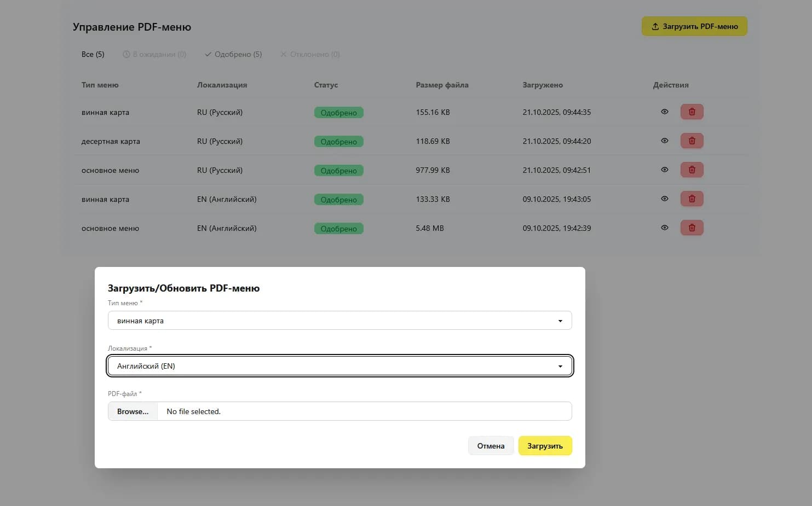812x506 pixels.
Task: View the винная карта EN with eye icon
Action: click(664, 199)
